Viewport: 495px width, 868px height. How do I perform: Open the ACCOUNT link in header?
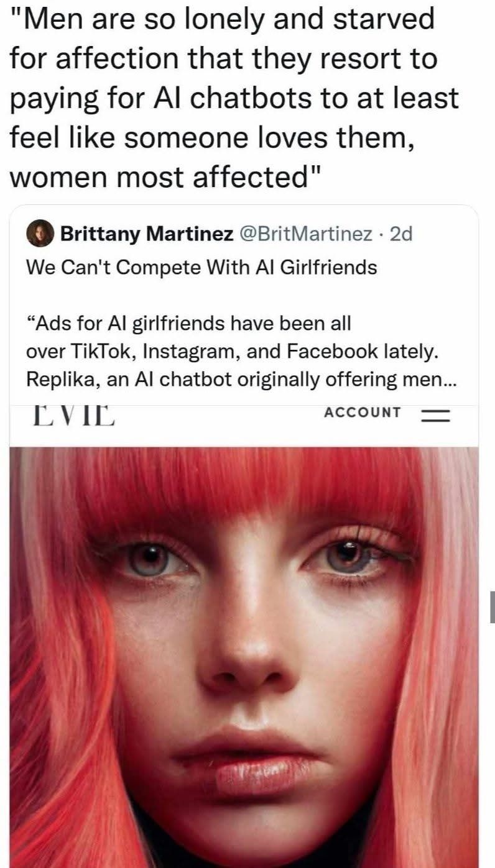[363, 413]
